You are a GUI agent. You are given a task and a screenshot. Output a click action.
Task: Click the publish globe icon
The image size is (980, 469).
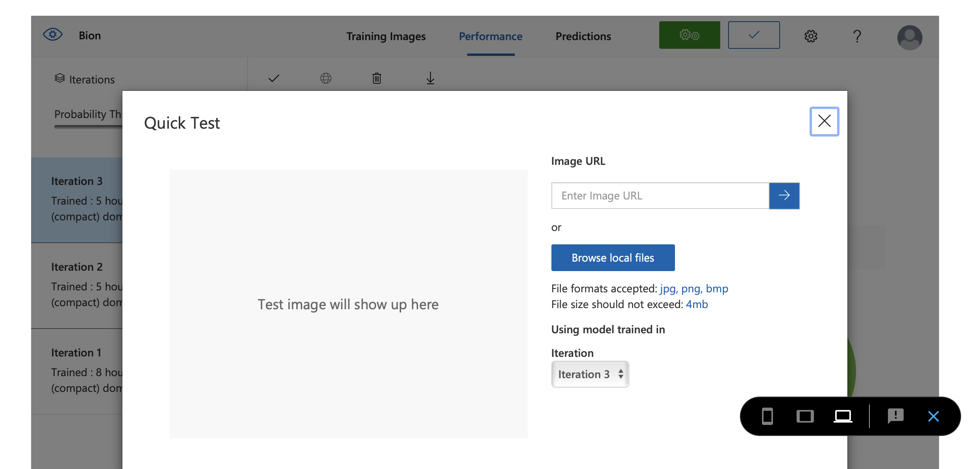[x=325, y=78]
